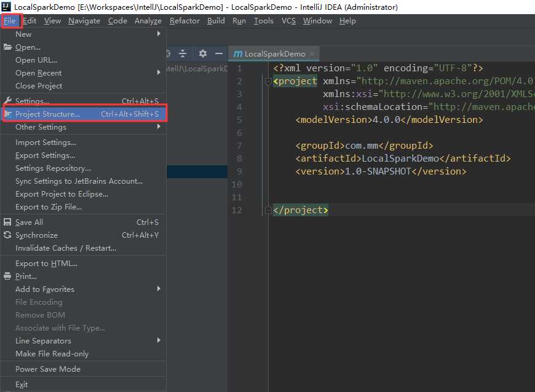
Task: Open the View menu
Action: point(52,21)
